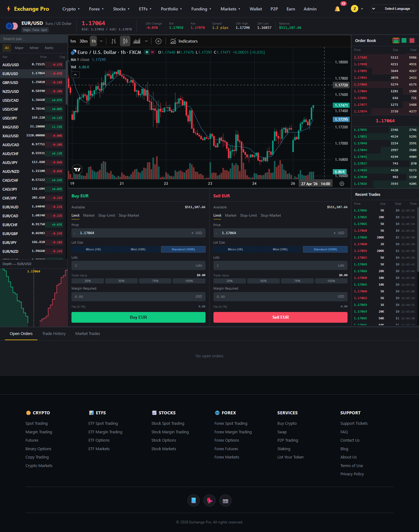419x532 pixels.
Task: Open the Funding dropdown menu
Action: click(201, 9)
